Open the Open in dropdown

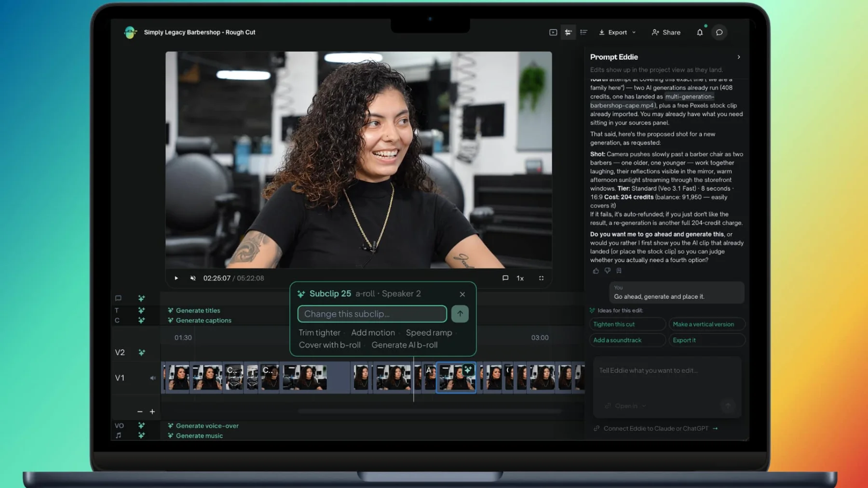pyautogui.click(x=626, y=406)
